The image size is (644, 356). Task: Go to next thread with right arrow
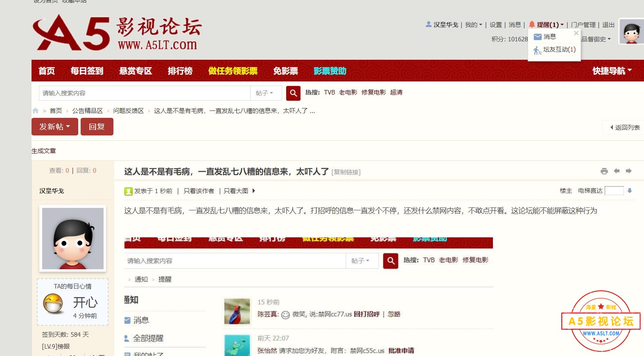click(x=629, y=171)
